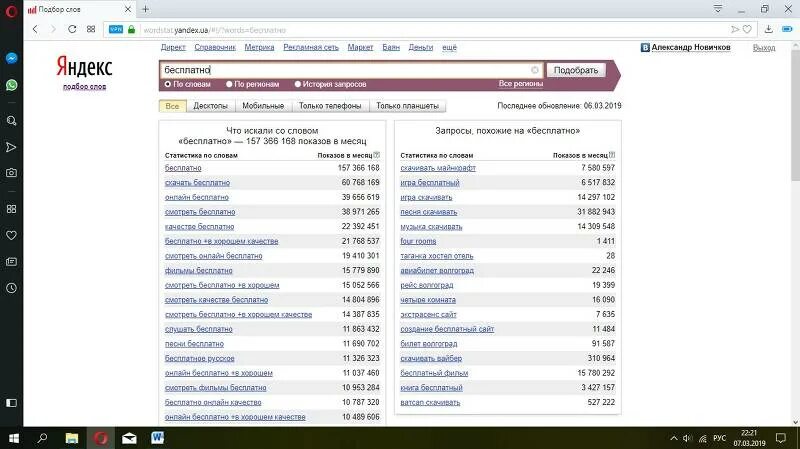Clear the search query field with the X icon
The height and width of the screenshot is (449, 800).
(534, 70)
